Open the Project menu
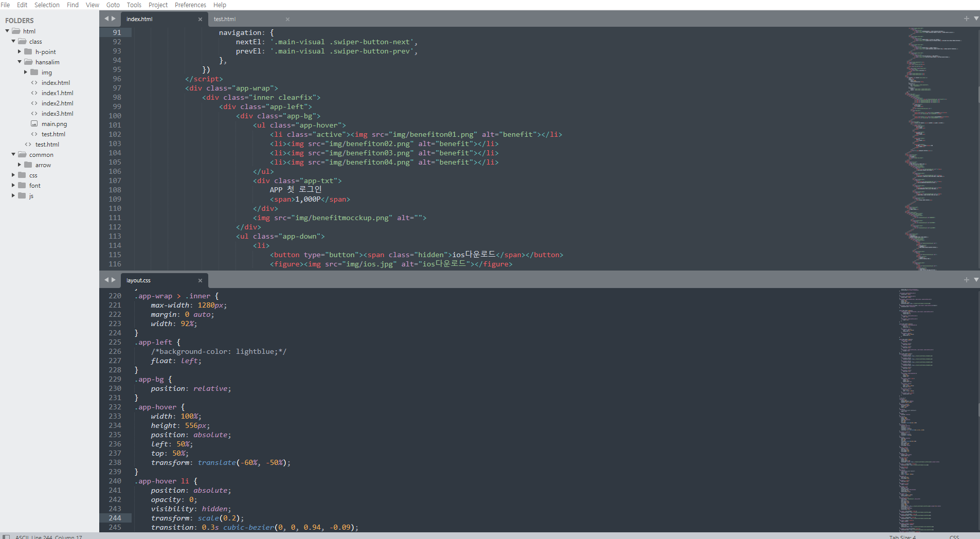Viewport: 980px width, 539px height. tap(158, 5)
